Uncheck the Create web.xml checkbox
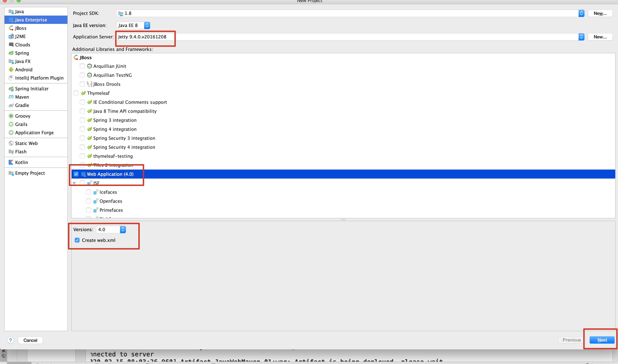This screenshot has width=618, height=364. 77,240
